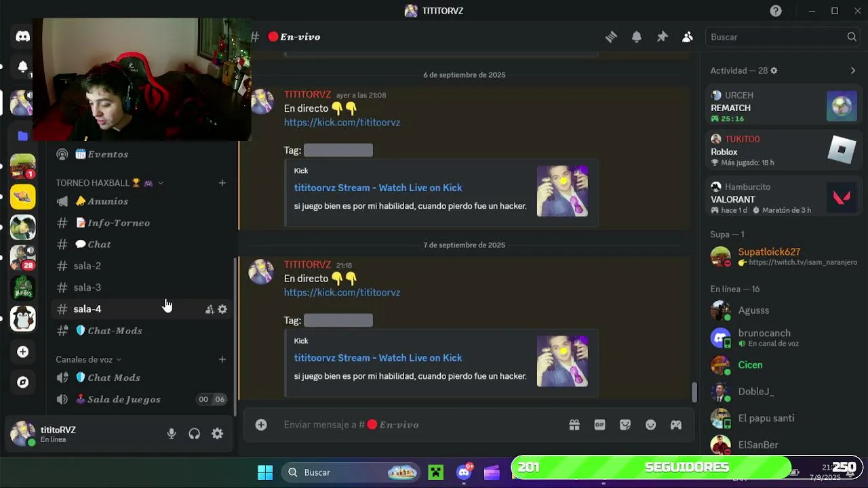This screenshot has height=488, width=868.
Task: Open yellow planet server icon in sidebar
Action: tap(23, 197)
